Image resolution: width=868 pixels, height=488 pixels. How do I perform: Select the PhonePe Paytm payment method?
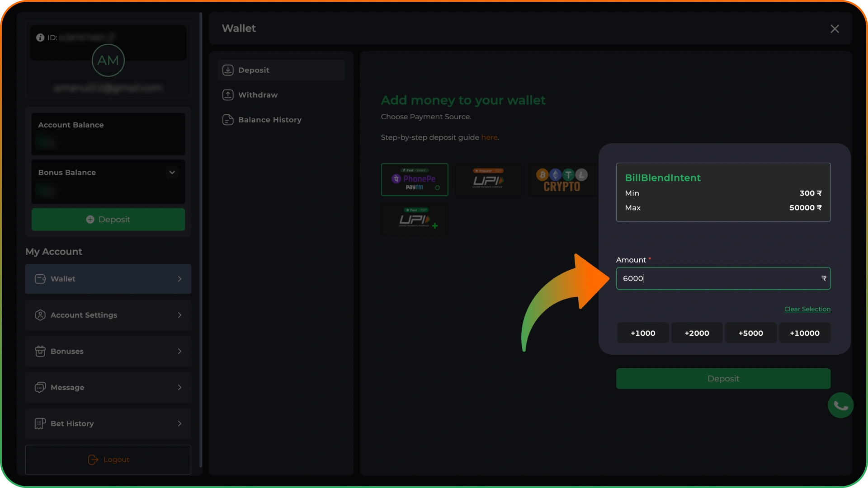[x=415, y=179]
